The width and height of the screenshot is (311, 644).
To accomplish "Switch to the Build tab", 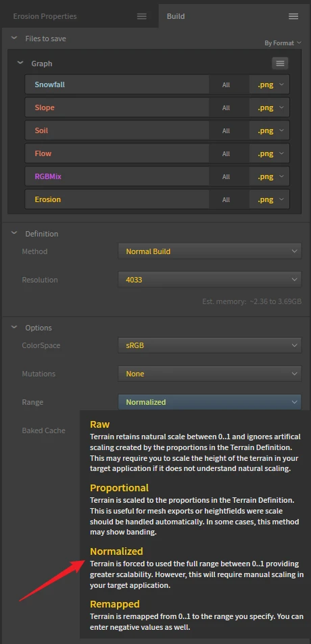I will 175,16.
